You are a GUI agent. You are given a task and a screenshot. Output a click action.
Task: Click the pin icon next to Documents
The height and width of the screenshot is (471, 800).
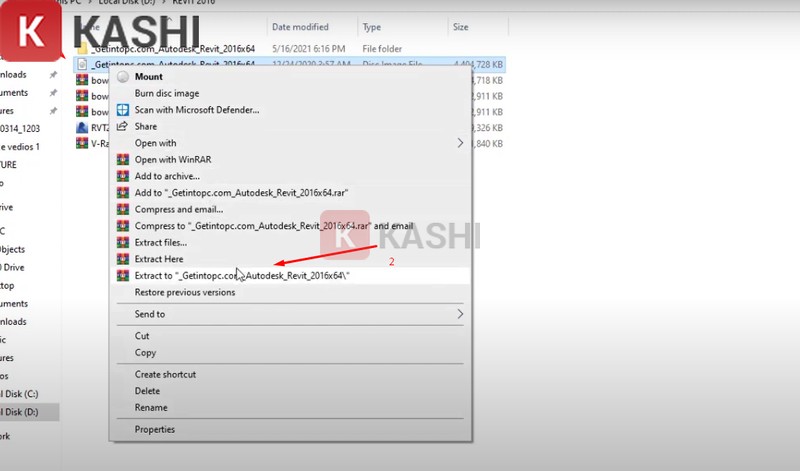(53, 93)
